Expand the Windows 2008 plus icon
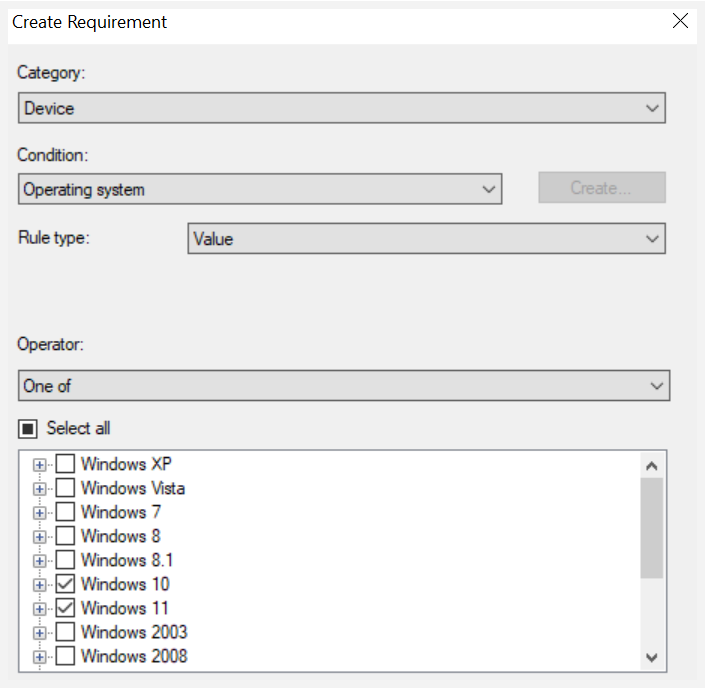The width and height of the screenshot is (705, 688). [40, 657]
